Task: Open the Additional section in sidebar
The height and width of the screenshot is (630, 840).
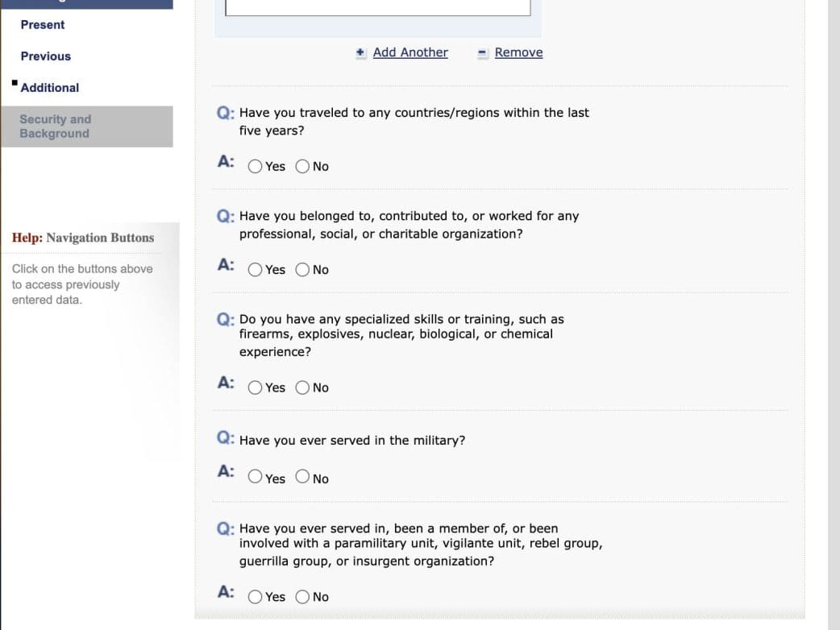Action: pos(50,87)
